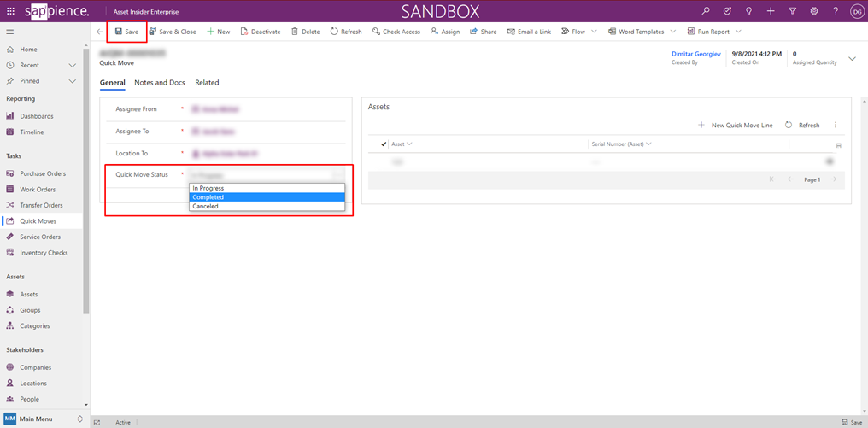
Task: Expand the Recent section in sidebar
Action: (73, 65)
